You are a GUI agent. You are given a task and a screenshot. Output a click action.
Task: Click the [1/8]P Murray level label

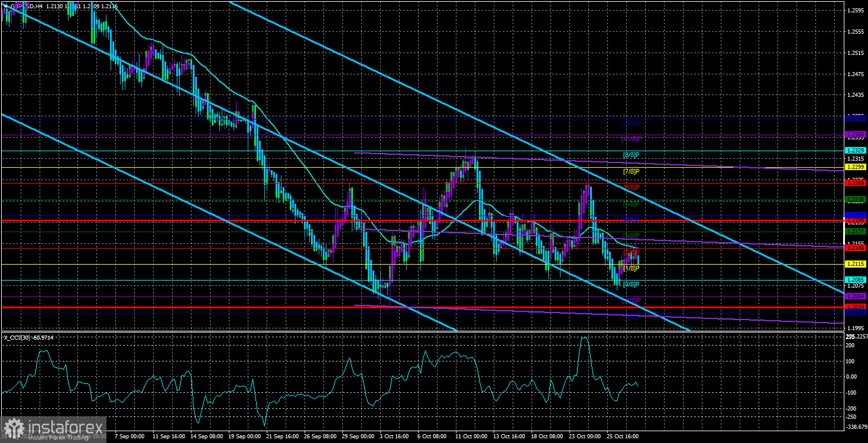coord(631,268)
